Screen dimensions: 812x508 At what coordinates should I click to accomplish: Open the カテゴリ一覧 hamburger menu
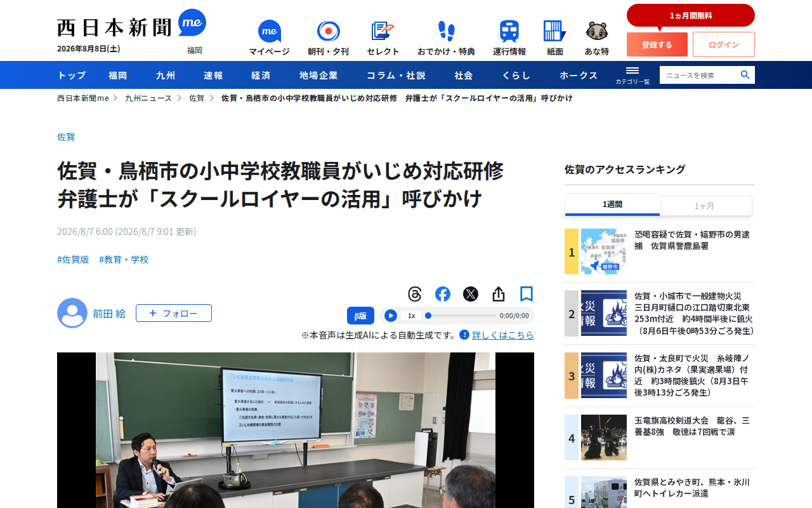632,75
